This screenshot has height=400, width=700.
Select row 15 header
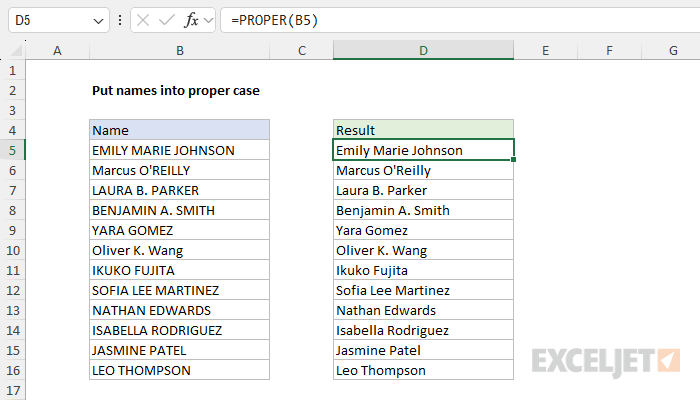[x=12, y=350]
